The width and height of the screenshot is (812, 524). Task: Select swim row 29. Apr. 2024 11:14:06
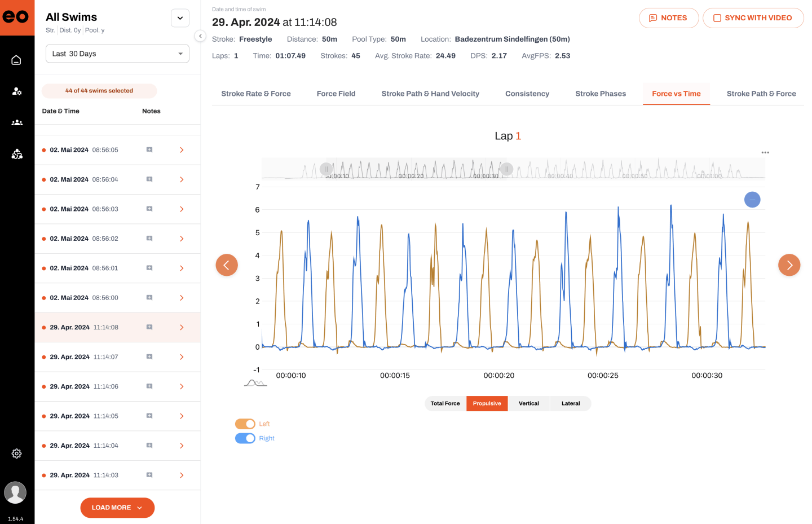[x=117, y=386]
